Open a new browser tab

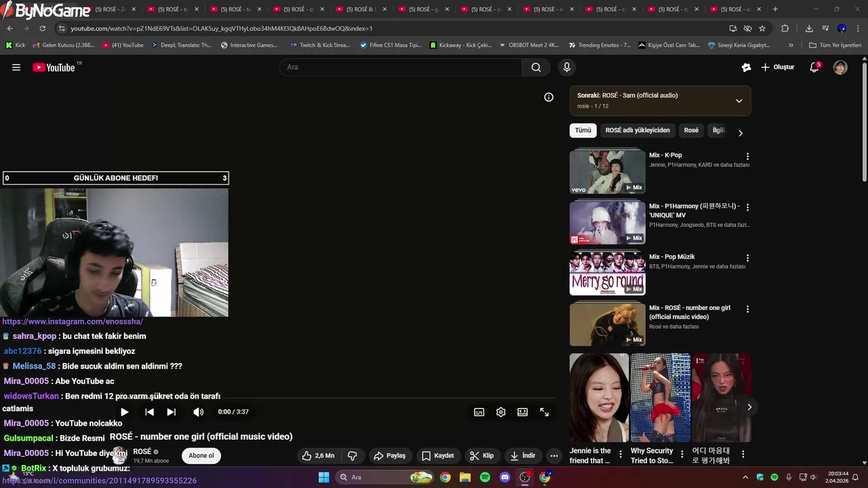pos(775,9)
